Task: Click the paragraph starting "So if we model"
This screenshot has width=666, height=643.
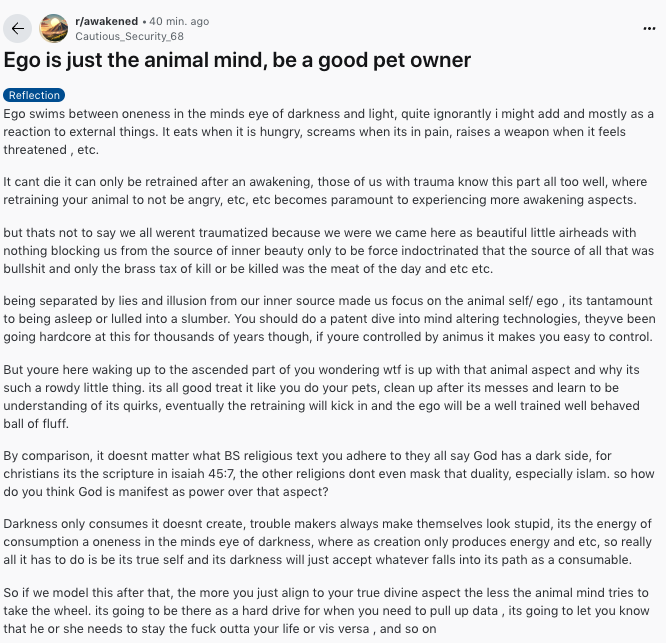Action: (330, 610)
